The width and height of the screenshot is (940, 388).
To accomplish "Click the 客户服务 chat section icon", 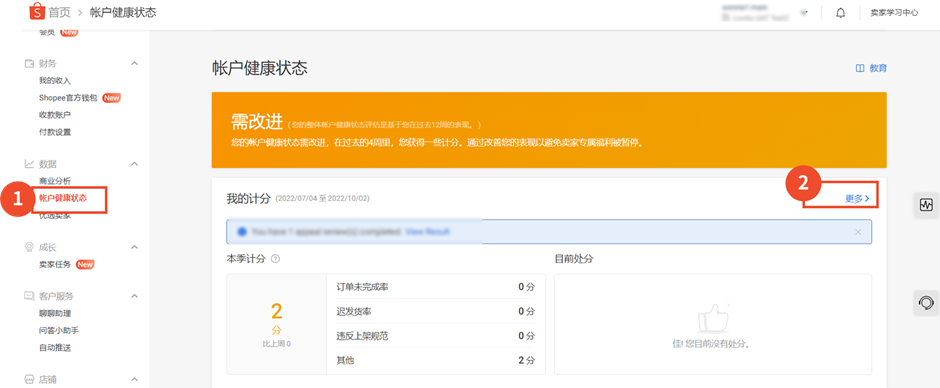I will [x=29, y=296].
